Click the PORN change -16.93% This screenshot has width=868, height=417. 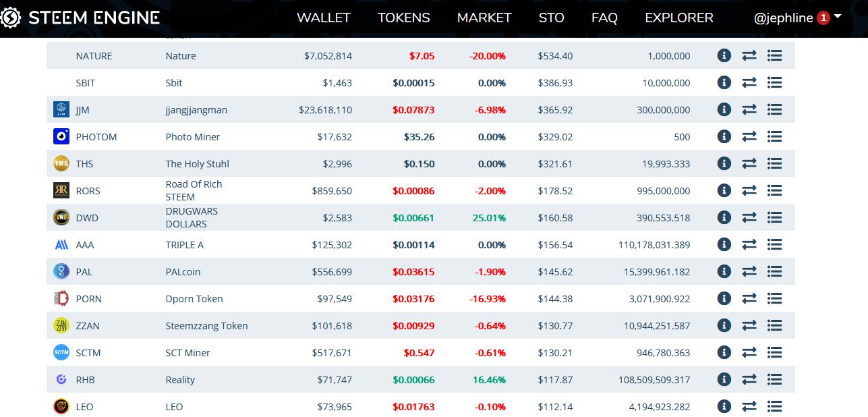[x=488, y=299]
